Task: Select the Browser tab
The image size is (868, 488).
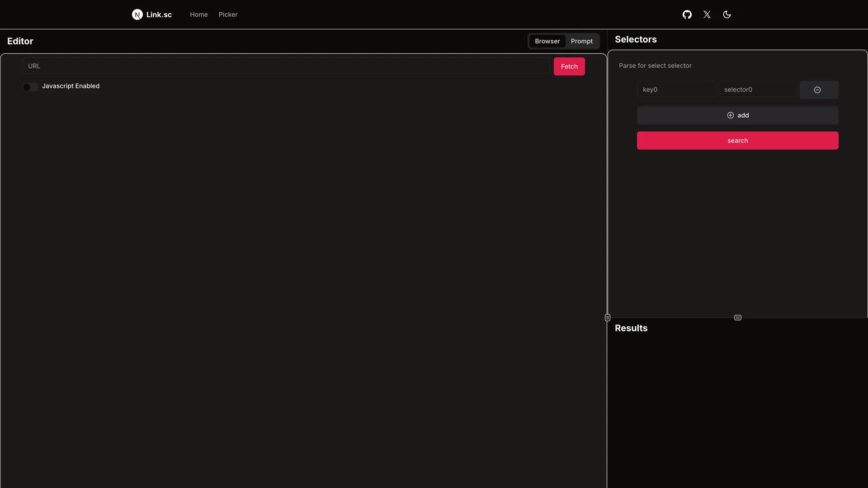Action: coord(547,41)
